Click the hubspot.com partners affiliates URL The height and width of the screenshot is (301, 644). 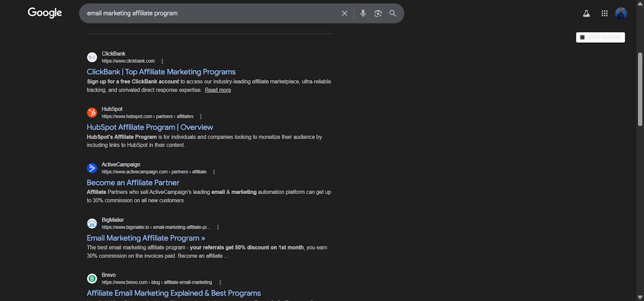pyautogui.click(x=148, y=117)
